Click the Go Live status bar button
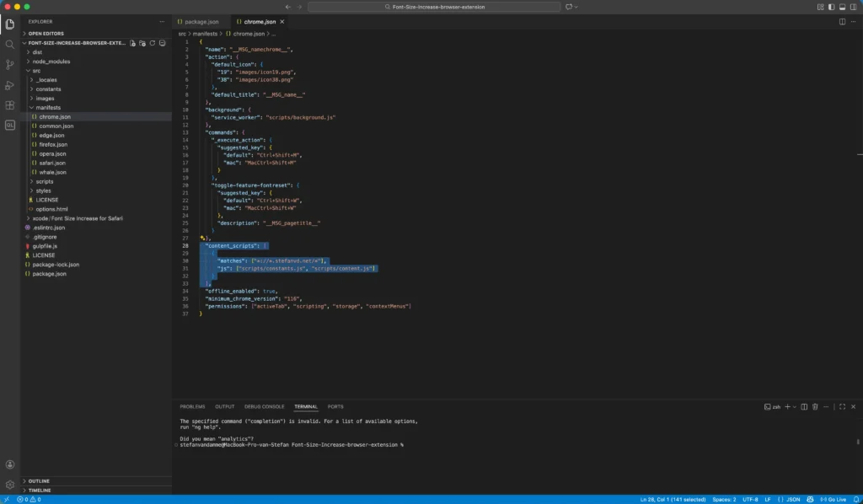Screen dimensions: 863x504 click(834, 500)
